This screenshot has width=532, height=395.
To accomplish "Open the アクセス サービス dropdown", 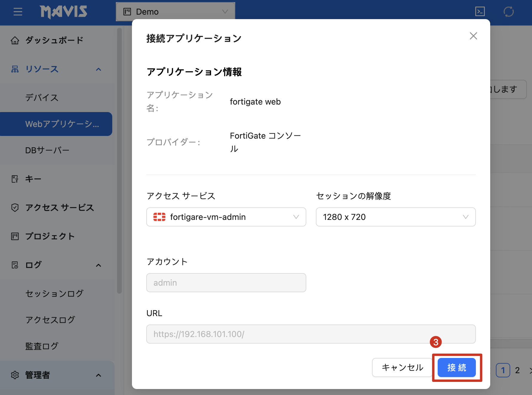I will (x=226, y=217).
